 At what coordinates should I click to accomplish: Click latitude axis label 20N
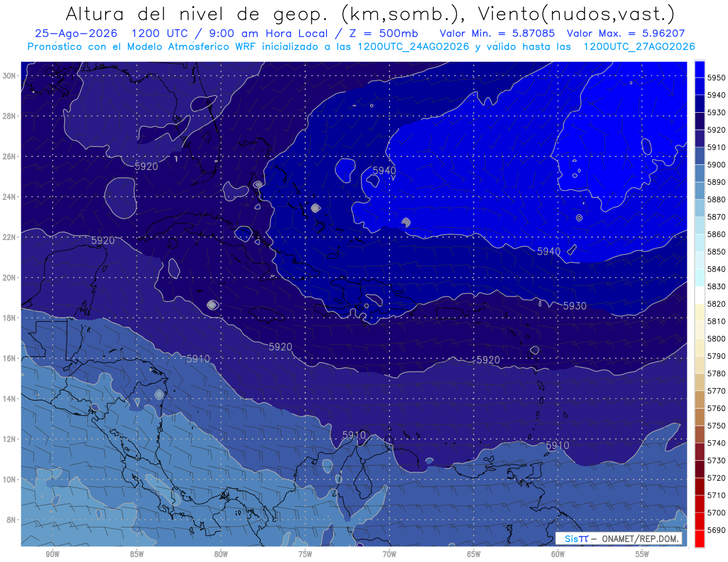pyautogui.click(x=9, y=278)
